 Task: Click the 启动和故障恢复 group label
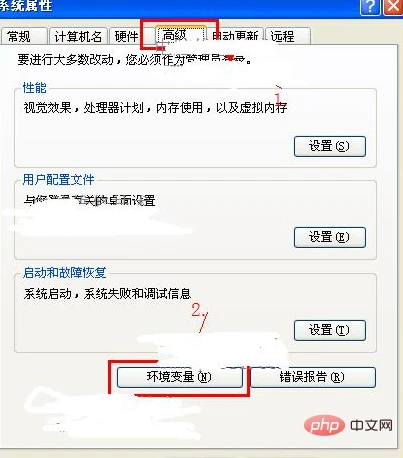click(64, 273)
